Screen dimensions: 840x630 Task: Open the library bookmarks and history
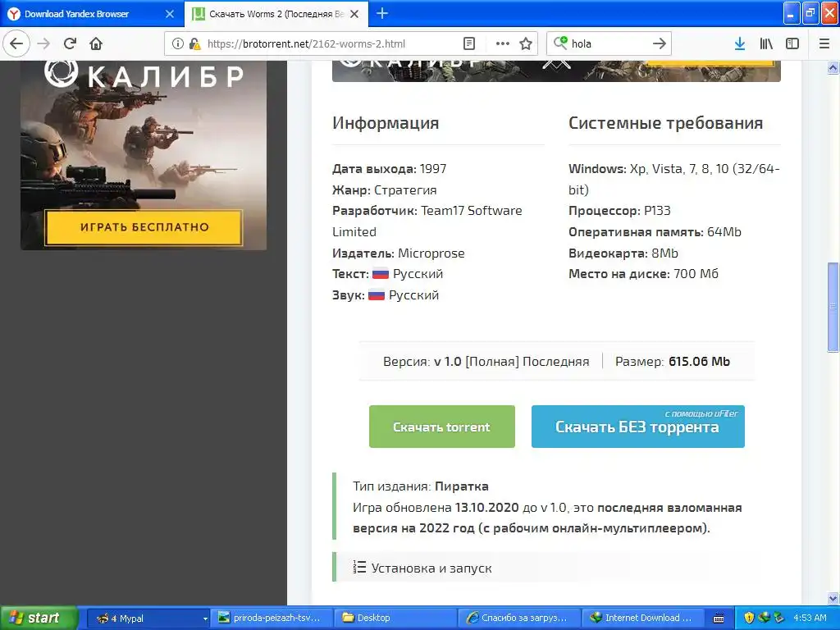(x=766, y=43)
